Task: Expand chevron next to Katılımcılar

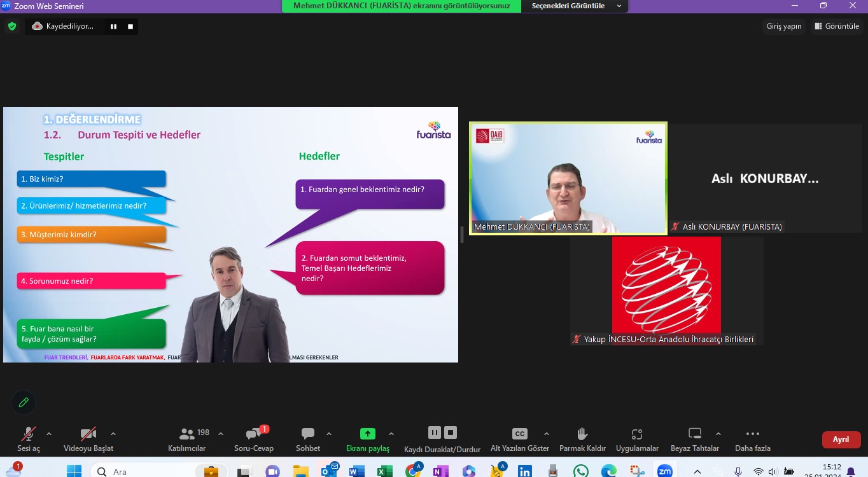Action: [x=221, y=434]
